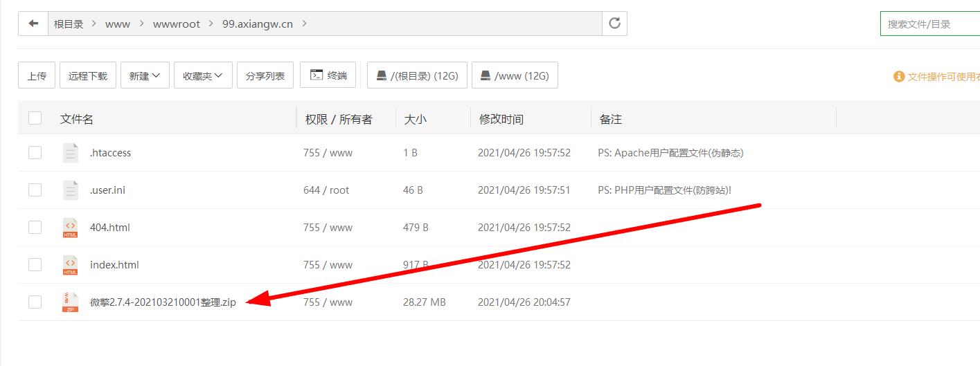Viewport: 980px width, 366px height.
Task: Click the 755 / www permission of the zip file
Action: click(x=328, y=302)
